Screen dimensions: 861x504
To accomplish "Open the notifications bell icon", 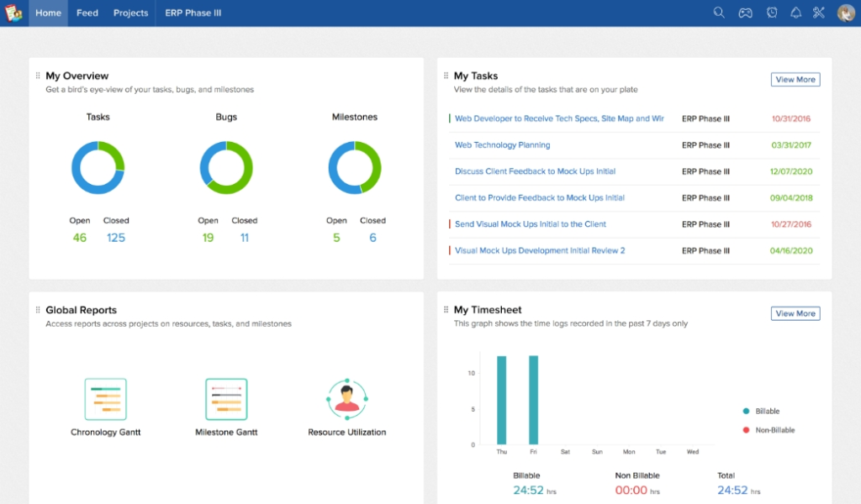I will point(795,13).
